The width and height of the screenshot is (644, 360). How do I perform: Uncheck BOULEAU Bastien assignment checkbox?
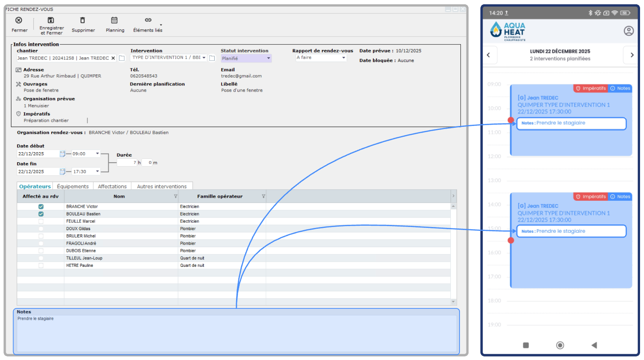pyautogui.click(x=41, y=214)
